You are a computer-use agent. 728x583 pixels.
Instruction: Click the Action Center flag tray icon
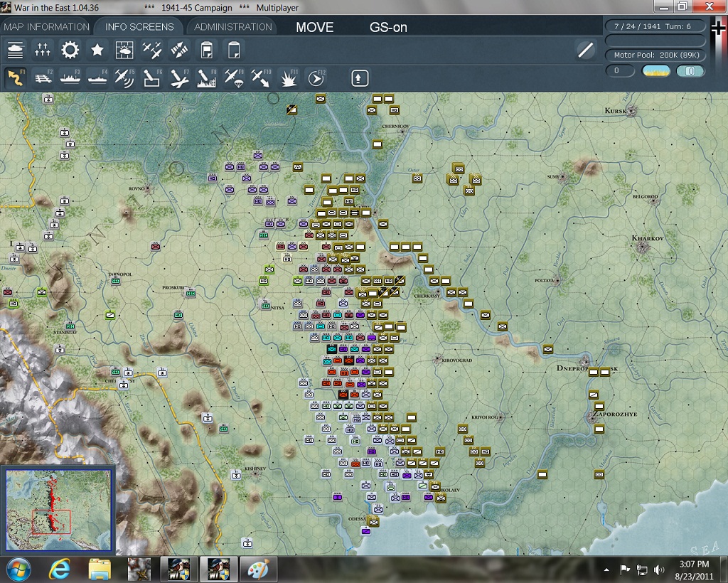click(625, 569)
